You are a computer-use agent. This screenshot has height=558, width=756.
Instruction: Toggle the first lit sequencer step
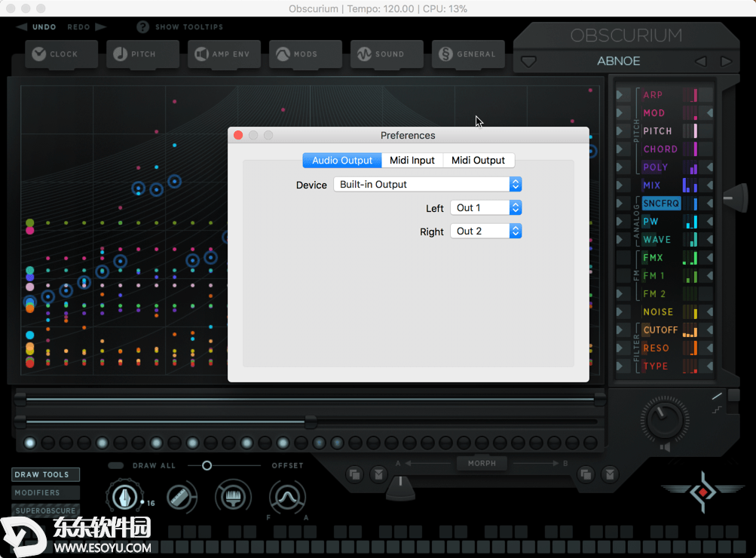click(30, 443)
